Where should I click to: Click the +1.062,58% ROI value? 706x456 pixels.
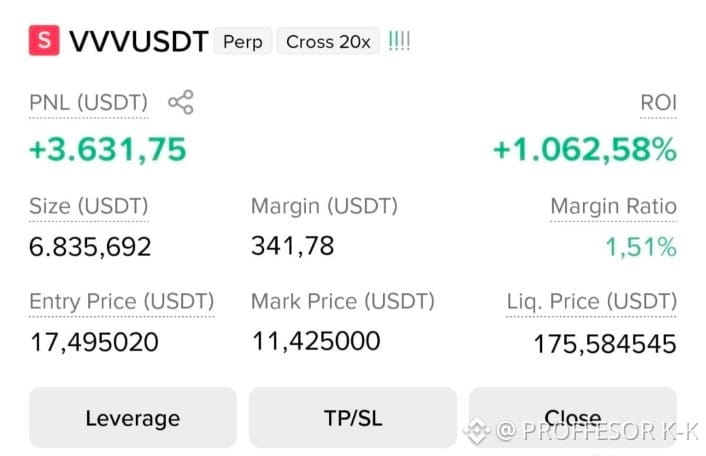[585, 149]
